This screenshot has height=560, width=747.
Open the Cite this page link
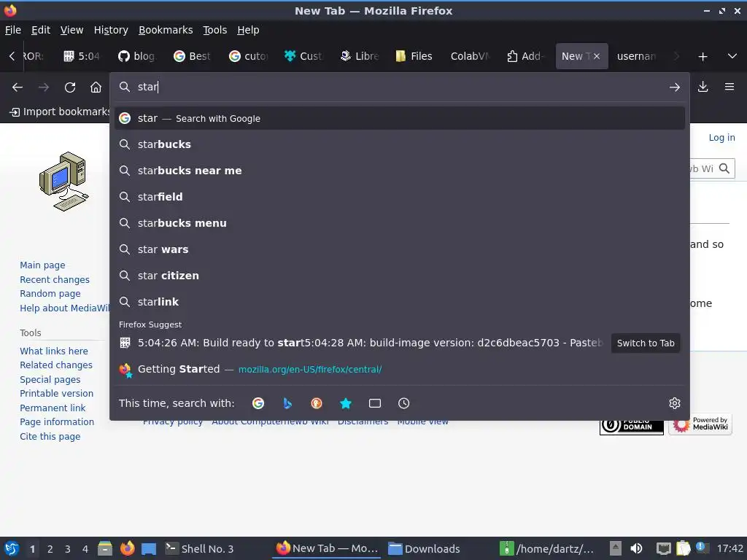[50, 436]
